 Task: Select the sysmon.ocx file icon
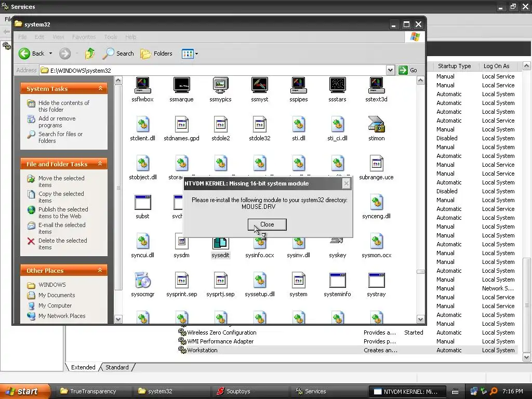376,241
